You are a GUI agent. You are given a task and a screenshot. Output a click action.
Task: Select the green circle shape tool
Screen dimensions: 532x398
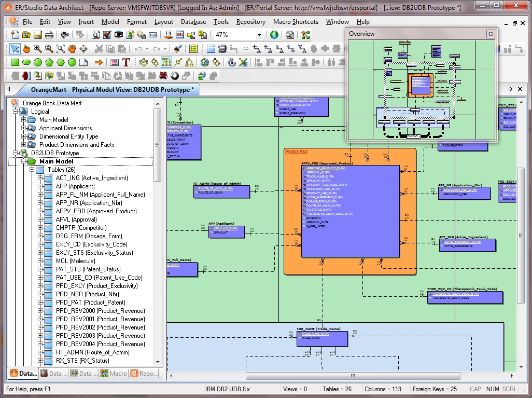[x=38, y=62]
